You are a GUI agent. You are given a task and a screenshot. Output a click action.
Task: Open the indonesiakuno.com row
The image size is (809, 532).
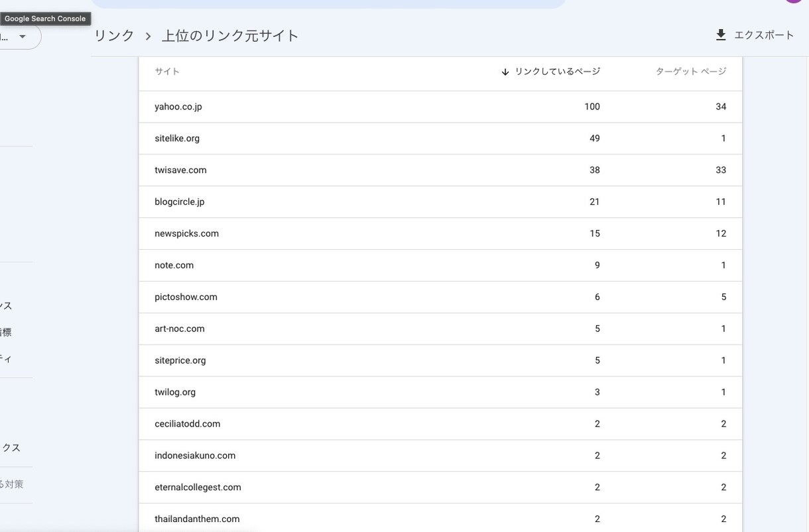[x=440, y=456]
